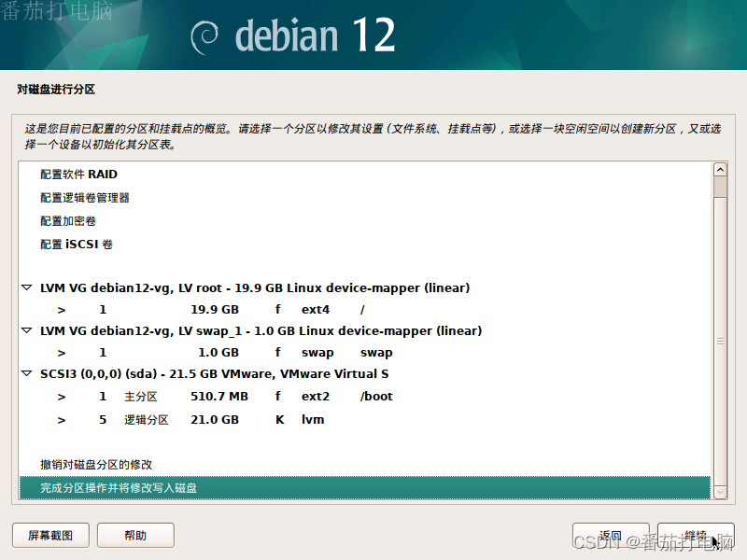Click arrow icon beside 510.7 MB /boot row
The width and height of the screenshot is (747, 560).
62,397
